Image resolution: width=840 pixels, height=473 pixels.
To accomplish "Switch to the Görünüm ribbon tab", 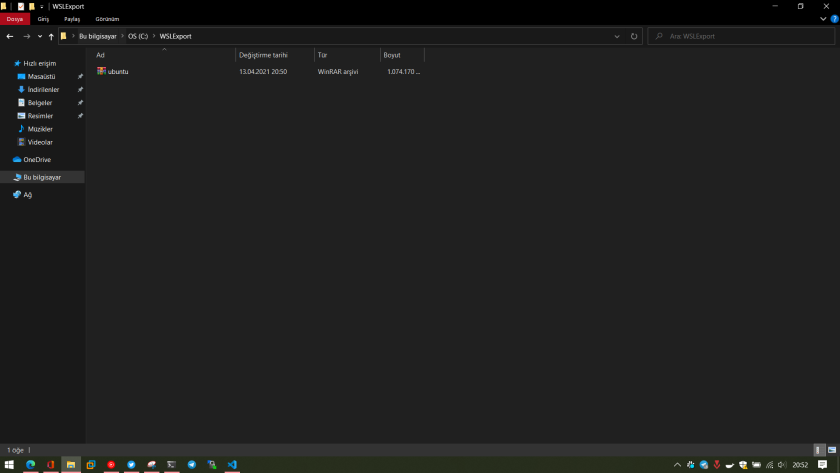I will [x=107, y=19].
